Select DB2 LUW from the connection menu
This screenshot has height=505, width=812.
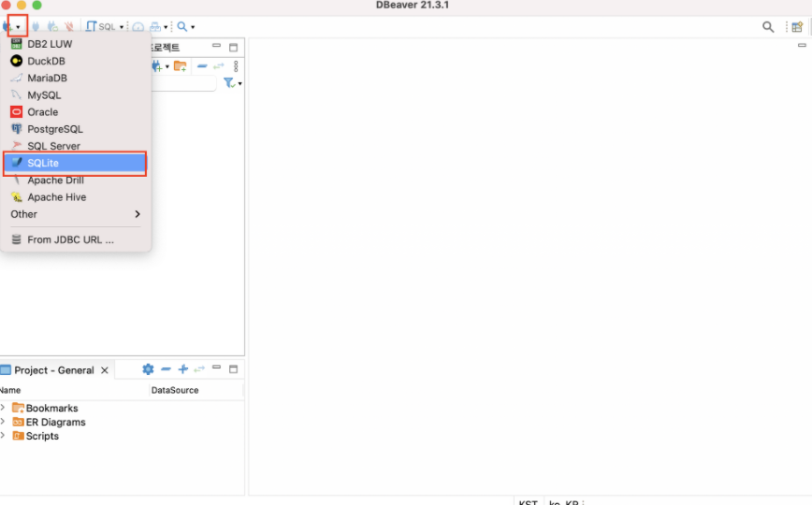click(76, 44)
